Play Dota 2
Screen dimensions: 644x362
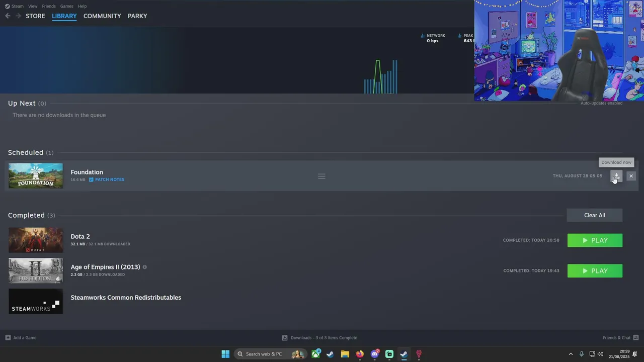pyautogui.click(x=595, y=240)
